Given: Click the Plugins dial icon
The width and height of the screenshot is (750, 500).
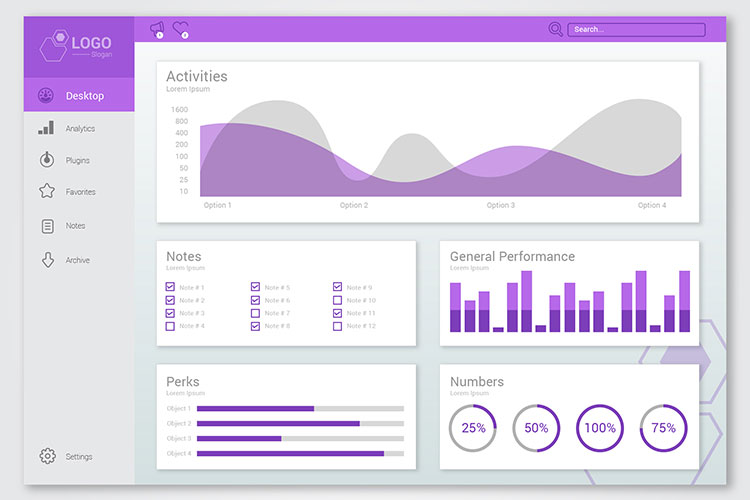Looking at the screenshot, I should [46, 159].
